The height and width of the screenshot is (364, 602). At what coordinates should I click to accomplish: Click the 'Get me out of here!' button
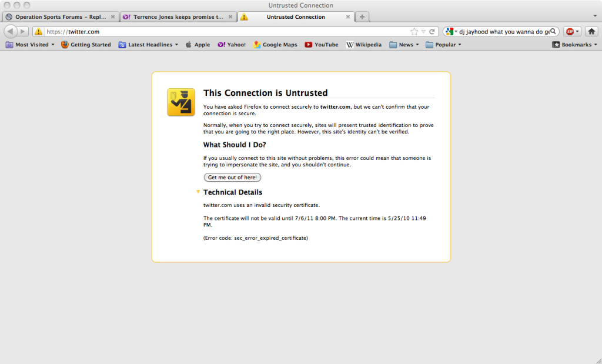[x=232, y=178]
